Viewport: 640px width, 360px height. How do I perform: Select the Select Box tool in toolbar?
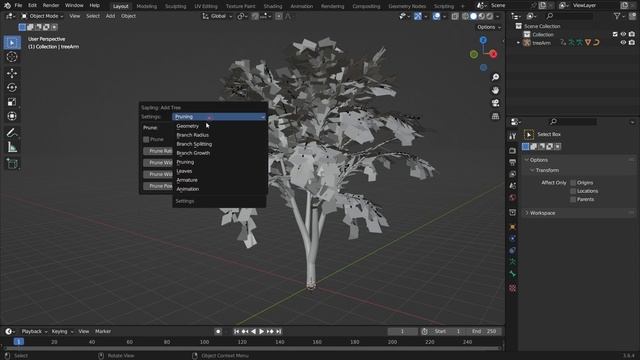coord(12,42)
